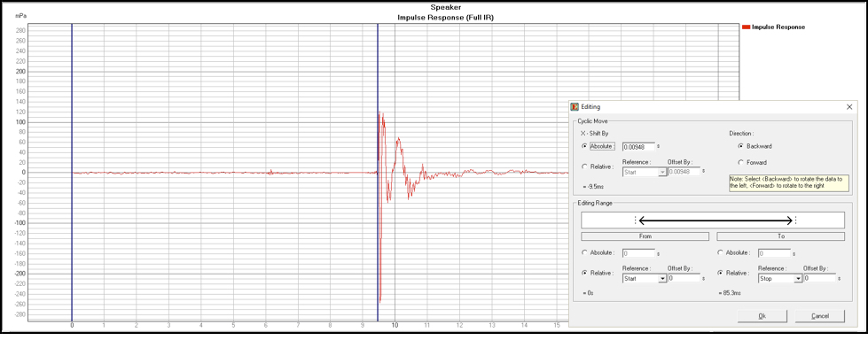
Task: Click the From range button
Action: (645, 236)
